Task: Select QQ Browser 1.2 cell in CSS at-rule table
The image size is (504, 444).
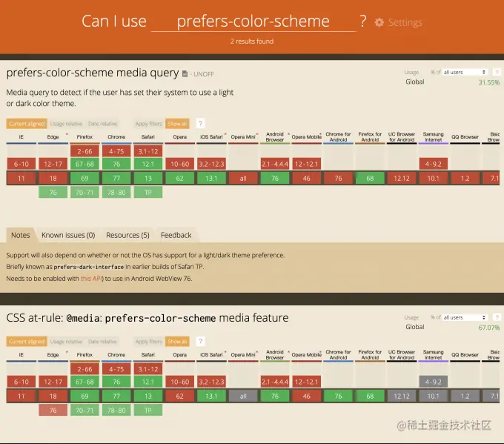Action: coord(465,396)
